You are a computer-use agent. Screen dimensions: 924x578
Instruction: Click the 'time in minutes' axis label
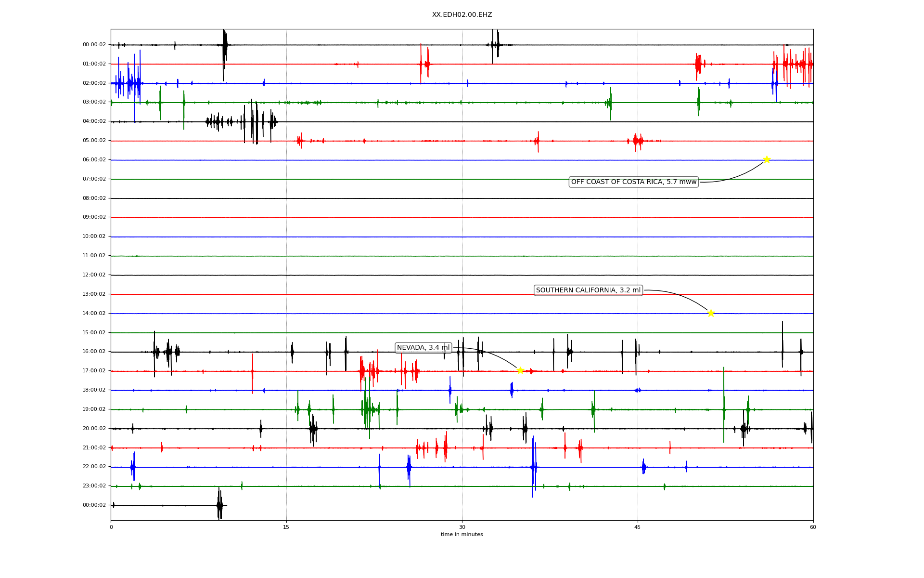click(x=462, y=535)
